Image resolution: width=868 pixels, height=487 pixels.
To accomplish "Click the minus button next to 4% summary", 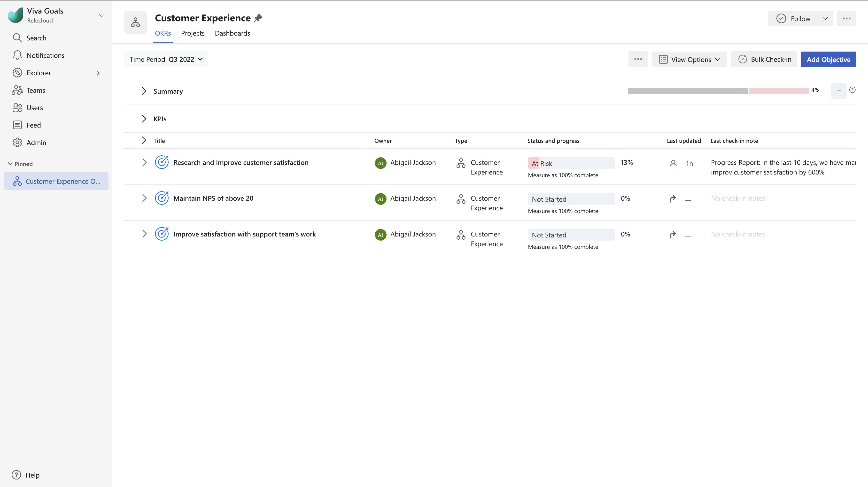I will tap(839, 91).
